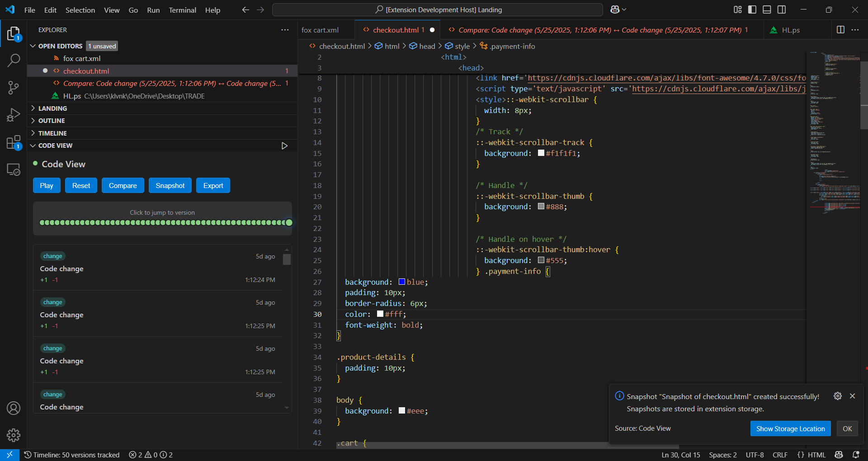Open the Selection menu
868x461 pixels.
(80, 10)
